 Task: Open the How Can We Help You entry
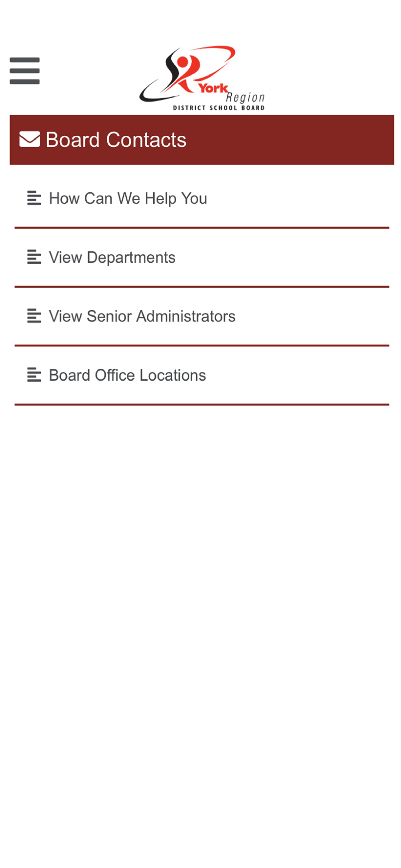128,198
